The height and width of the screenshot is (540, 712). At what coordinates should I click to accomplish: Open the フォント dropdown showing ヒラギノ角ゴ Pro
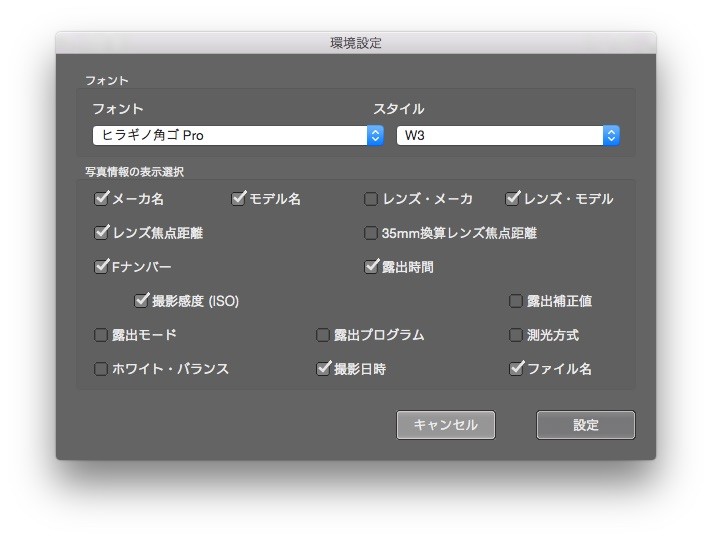(x=238, y=135)
